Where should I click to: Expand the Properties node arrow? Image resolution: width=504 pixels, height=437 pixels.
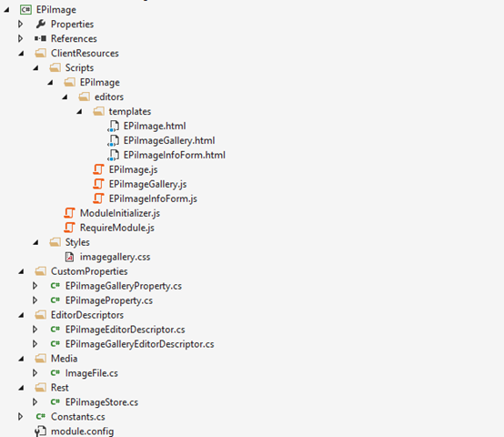point(20,24)
